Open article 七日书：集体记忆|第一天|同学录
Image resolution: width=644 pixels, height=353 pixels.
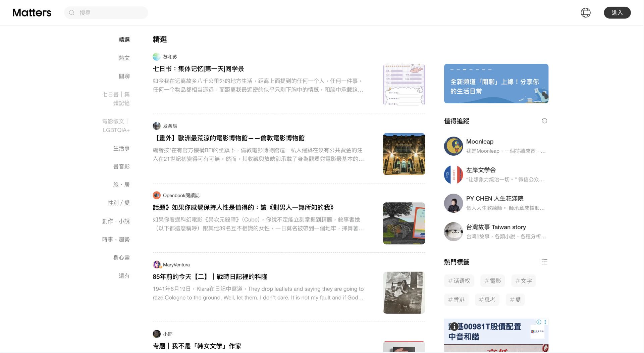[x=198, y=69]
